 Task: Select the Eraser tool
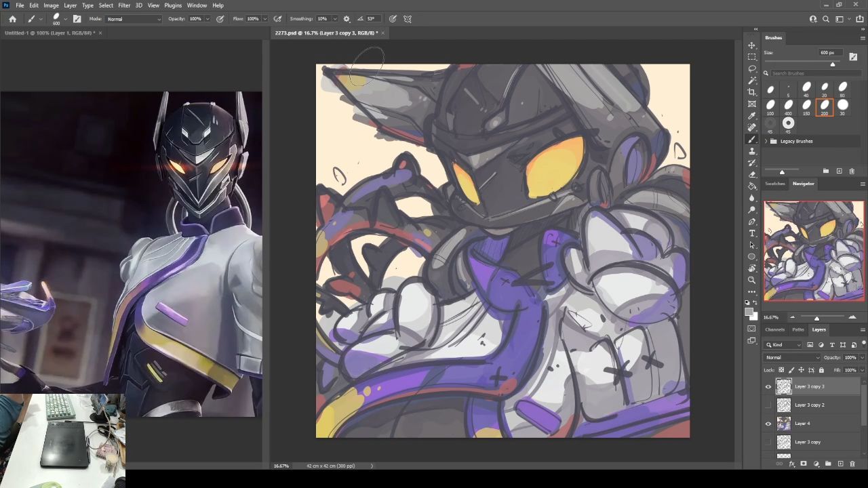tap(752, 174)
